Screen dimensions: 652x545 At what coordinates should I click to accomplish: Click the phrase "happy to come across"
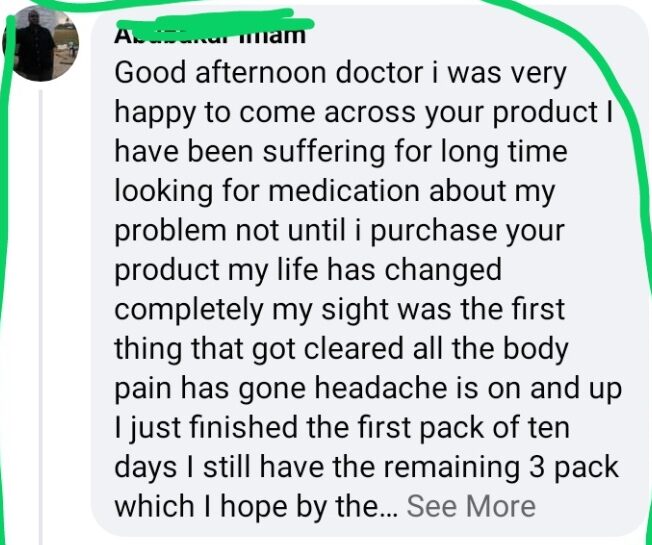pos(264,113)
